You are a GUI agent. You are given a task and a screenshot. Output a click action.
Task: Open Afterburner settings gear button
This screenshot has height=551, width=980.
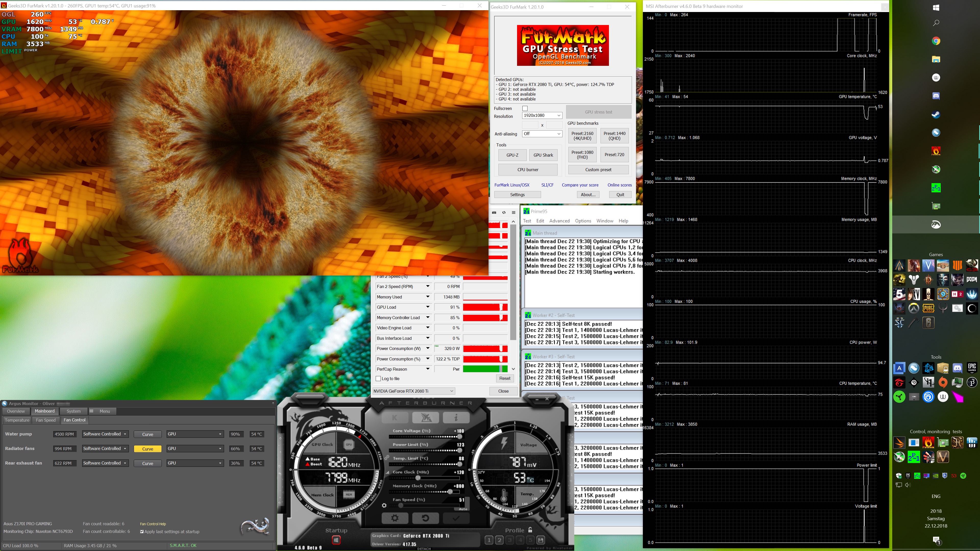click(395, 518)
